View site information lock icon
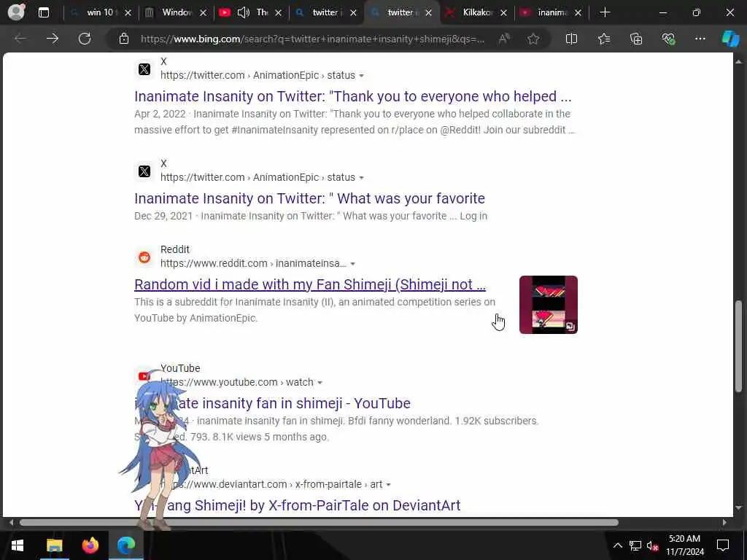747x560 pixels. (124, 39)
